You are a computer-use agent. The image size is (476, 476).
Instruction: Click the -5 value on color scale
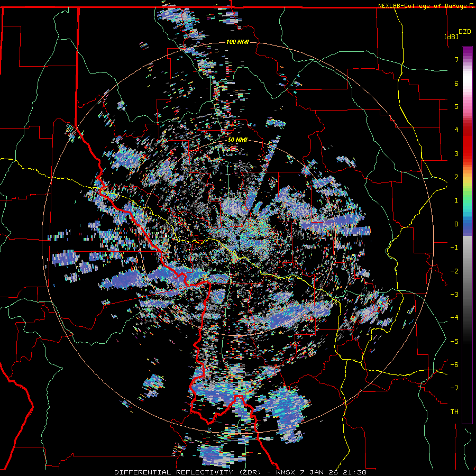pyautogui.click(x=454, y=342)
